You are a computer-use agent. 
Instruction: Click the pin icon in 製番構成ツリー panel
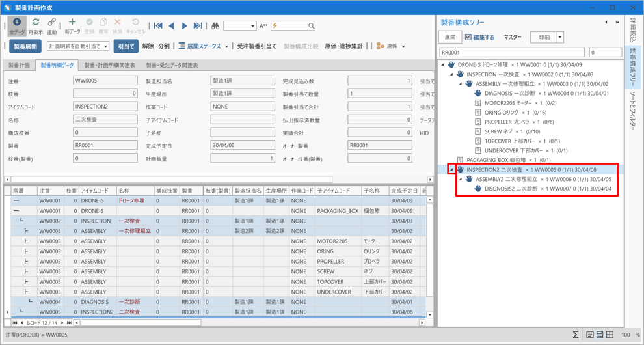(x=616, y=22)
